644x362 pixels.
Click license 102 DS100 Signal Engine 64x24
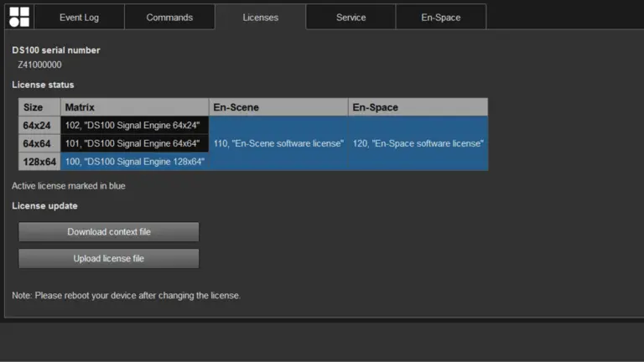(135, 125)
